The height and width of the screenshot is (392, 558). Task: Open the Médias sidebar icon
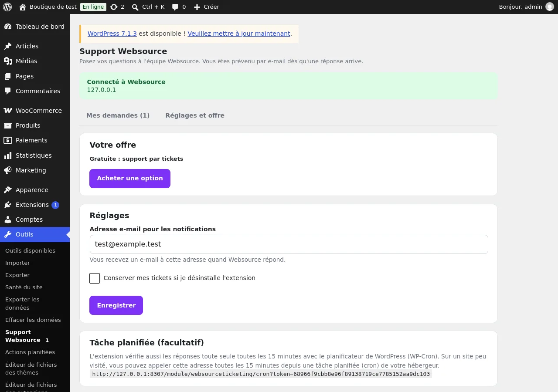[x=8, y=61]
